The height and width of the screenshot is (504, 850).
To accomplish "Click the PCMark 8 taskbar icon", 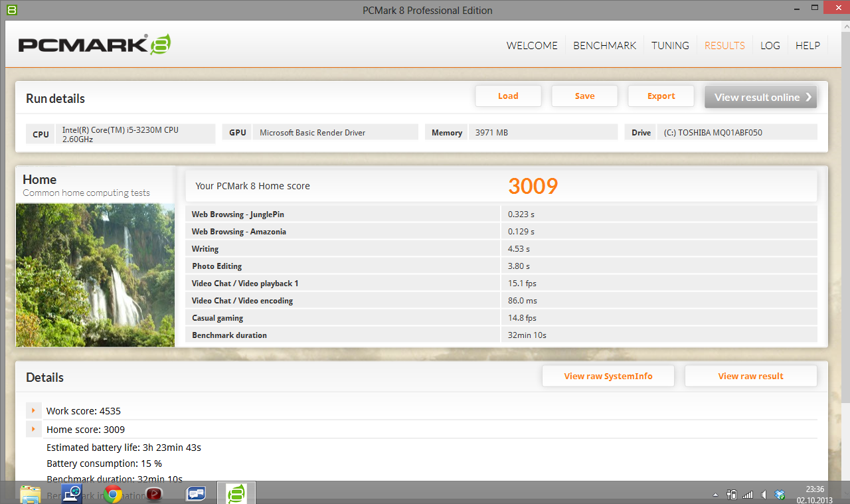I will (236, 493).
